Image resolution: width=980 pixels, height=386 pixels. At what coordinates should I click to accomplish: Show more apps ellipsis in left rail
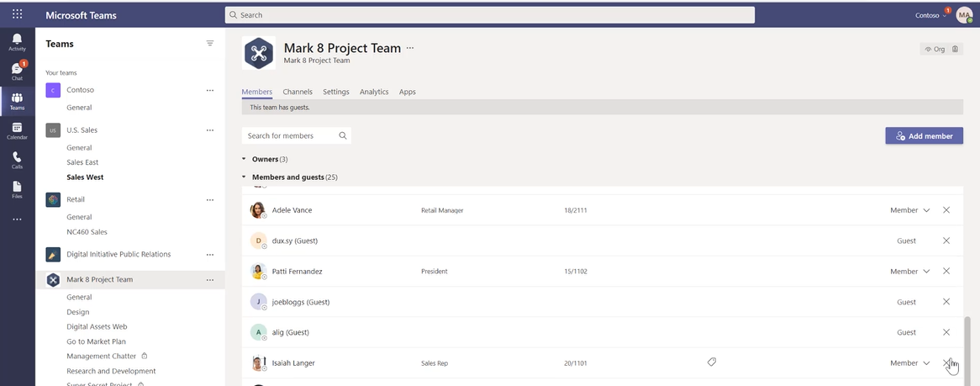point(17,219)
